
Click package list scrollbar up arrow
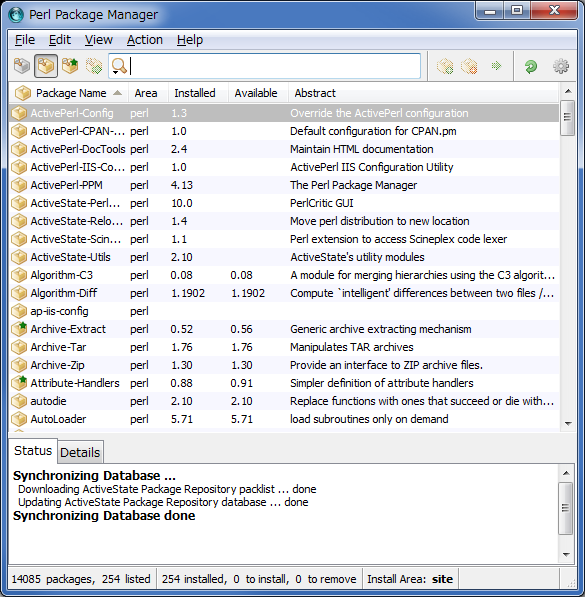coord(568,91)
